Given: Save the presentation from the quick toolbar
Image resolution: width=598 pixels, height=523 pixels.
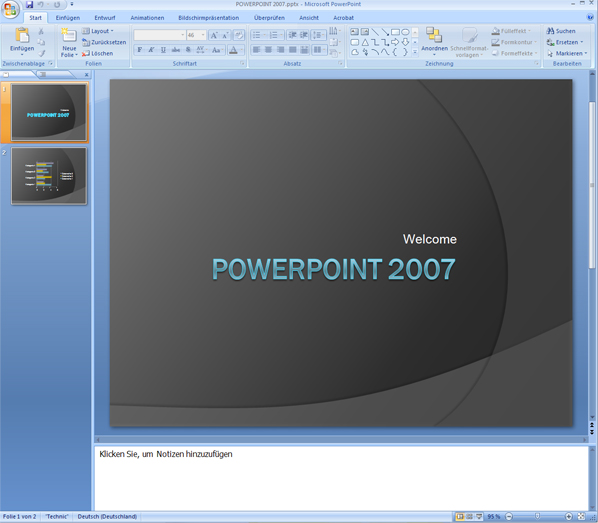Looking at the screenshot, I should [29, 5].
